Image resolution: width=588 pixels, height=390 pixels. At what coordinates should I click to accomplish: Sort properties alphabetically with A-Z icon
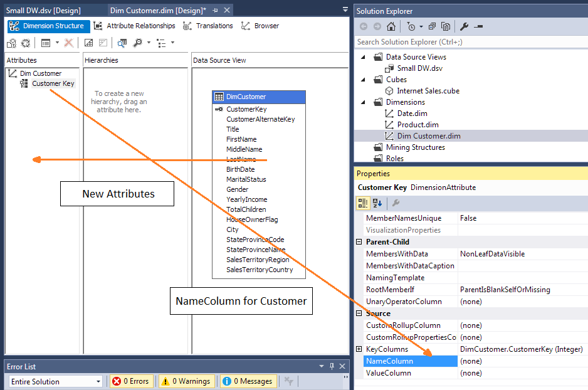[x=377, y=203]
